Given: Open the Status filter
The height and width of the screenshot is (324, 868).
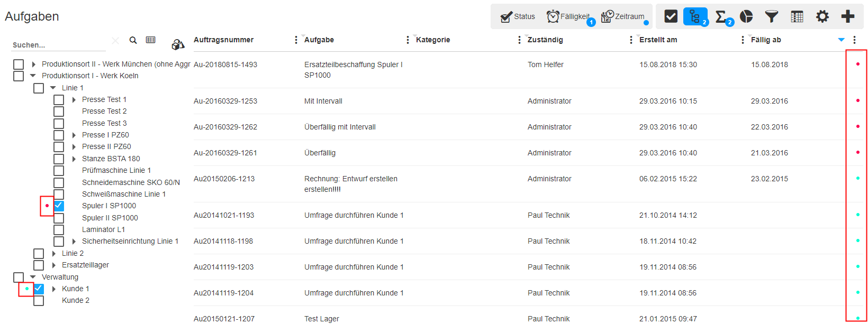Looking at the screenshot, I should (x=518, y=16).
